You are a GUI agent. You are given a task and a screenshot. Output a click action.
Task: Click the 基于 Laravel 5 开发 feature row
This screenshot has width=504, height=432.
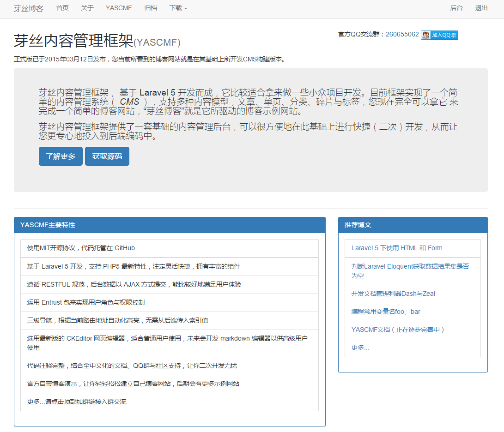point(170,267)
